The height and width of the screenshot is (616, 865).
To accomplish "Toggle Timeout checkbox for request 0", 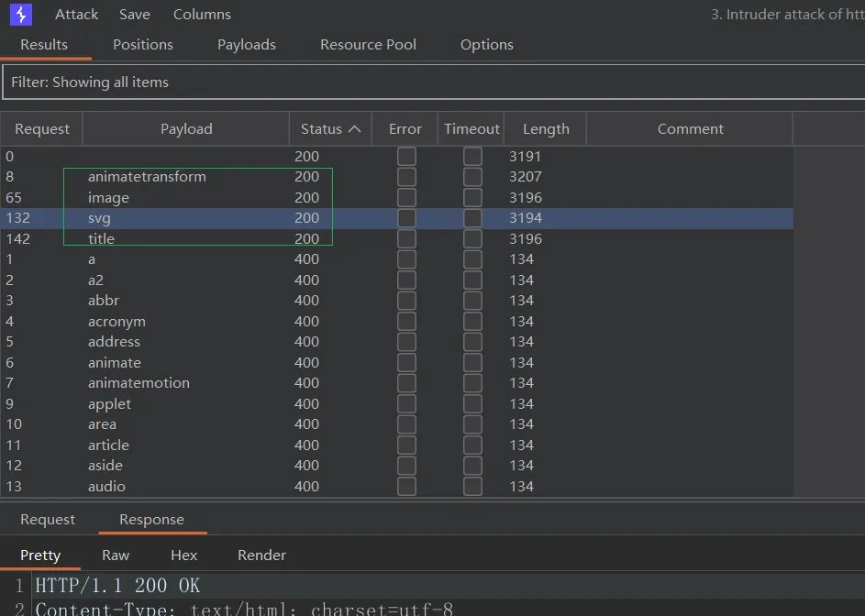I will [x=472, y=157].
